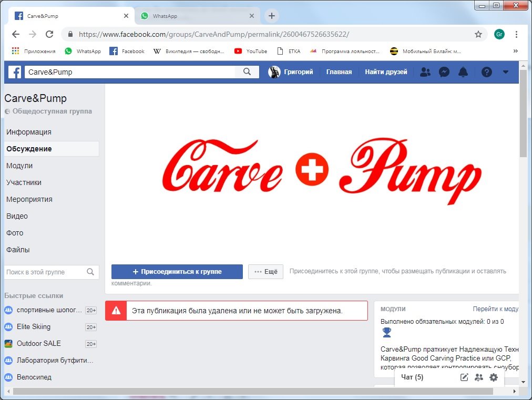Show hidden bookmarks with the chevron

tap(515, 51)
